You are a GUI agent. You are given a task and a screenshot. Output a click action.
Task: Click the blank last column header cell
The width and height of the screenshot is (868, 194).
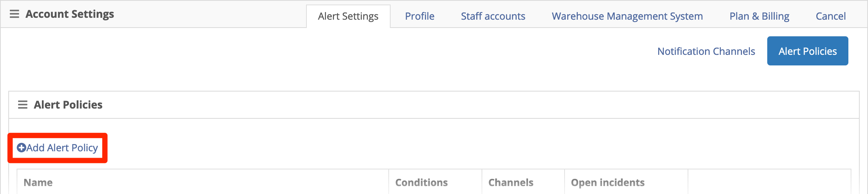[769, 182]
